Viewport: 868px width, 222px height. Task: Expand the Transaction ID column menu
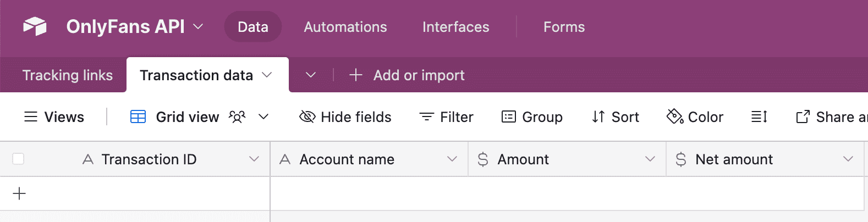point(254,159)
